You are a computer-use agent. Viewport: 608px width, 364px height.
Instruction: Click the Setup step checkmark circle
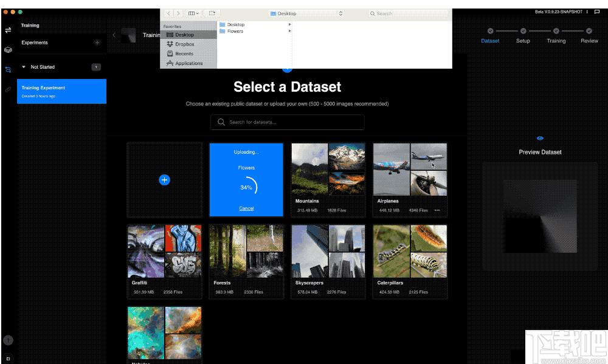point(523,31)
